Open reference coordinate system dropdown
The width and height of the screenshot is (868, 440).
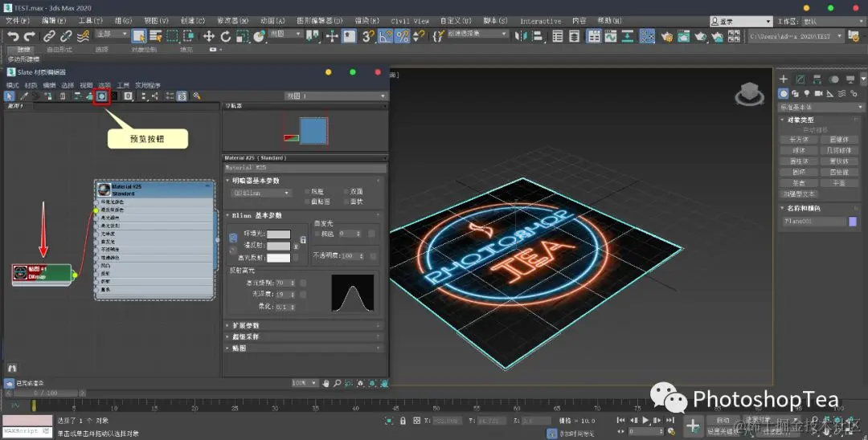pos(285,35)
